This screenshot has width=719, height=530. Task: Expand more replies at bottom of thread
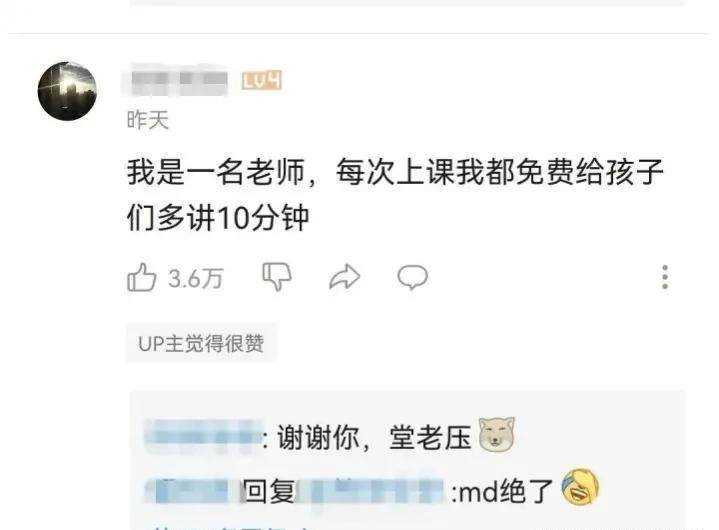pos(234,527)
